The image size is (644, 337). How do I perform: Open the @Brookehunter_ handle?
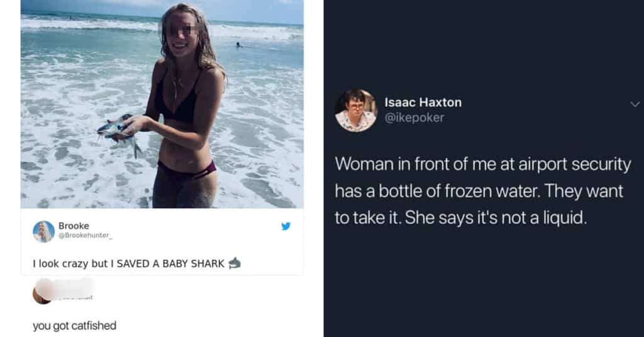85,235
